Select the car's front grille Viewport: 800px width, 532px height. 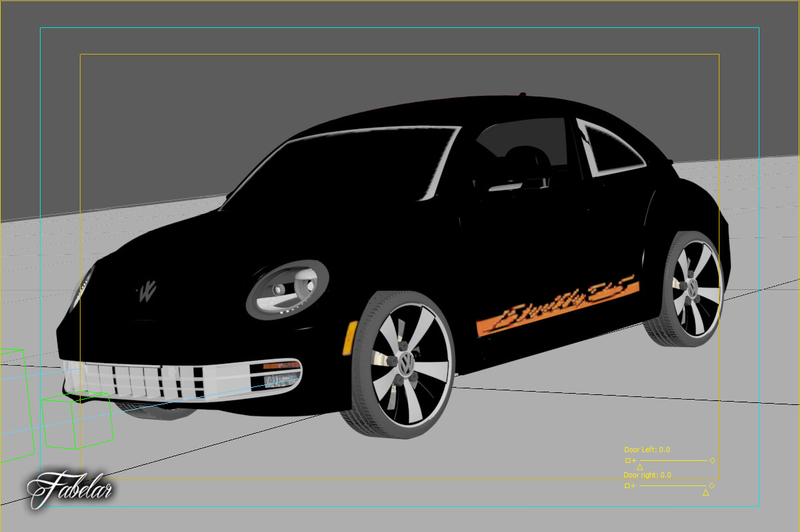click(181, 382)
